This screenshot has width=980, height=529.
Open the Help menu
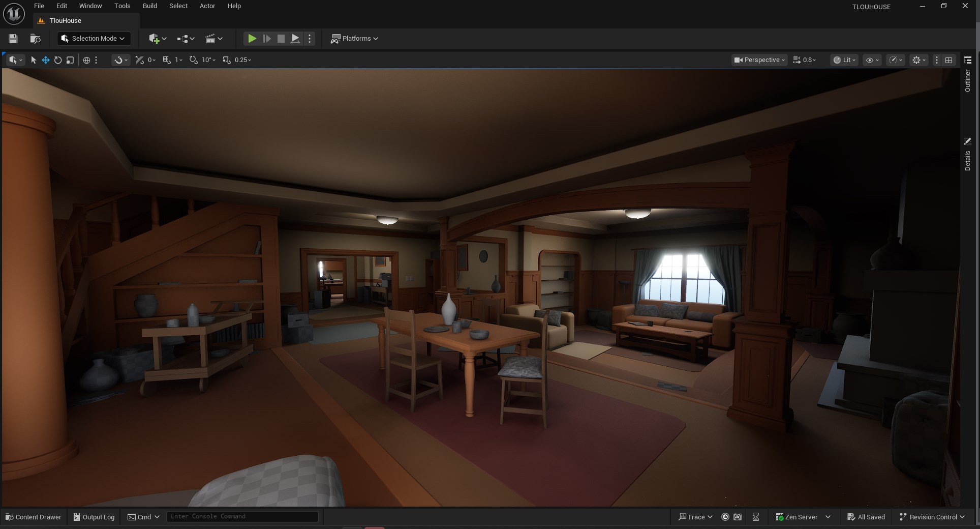click(x=234, y=6)
